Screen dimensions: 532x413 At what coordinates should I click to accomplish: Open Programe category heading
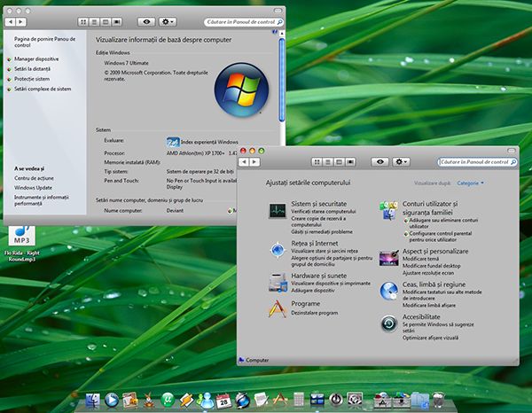[x=305, y=303]
